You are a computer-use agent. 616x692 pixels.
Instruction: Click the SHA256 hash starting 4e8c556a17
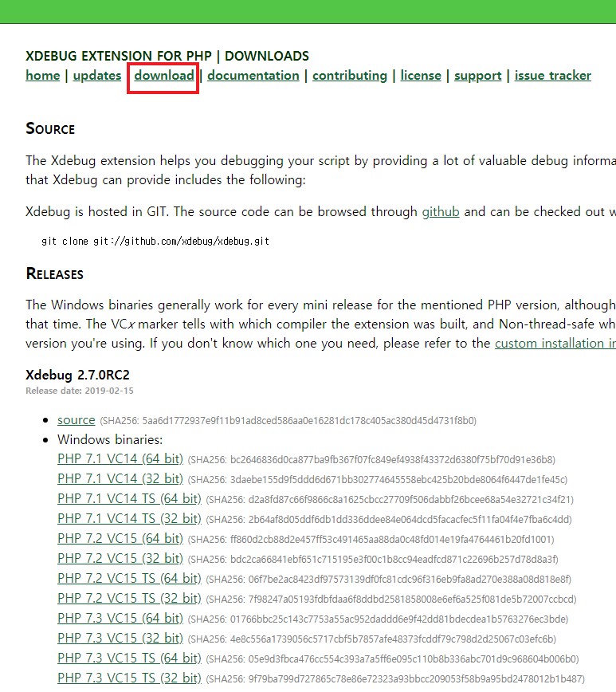point(372,639)
